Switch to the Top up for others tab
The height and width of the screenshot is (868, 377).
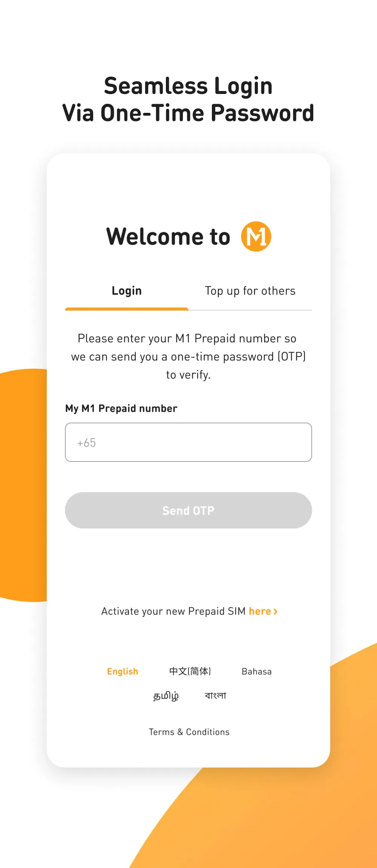click(250, 291)
